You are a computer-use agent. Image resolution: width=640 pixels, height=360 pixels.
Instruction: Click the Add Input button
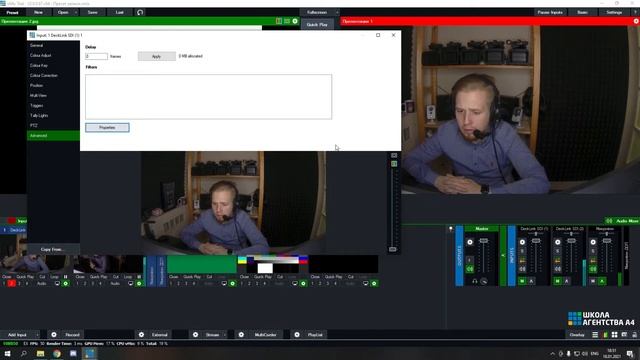[17, 335]
